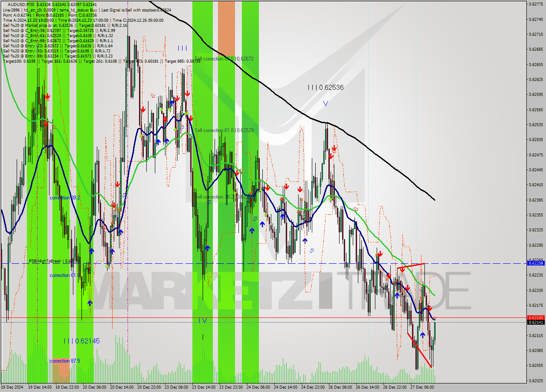Select the 'Sell %20 @ Entry -50' line
The image size is (546, 392).
click(x=58, y=51)
